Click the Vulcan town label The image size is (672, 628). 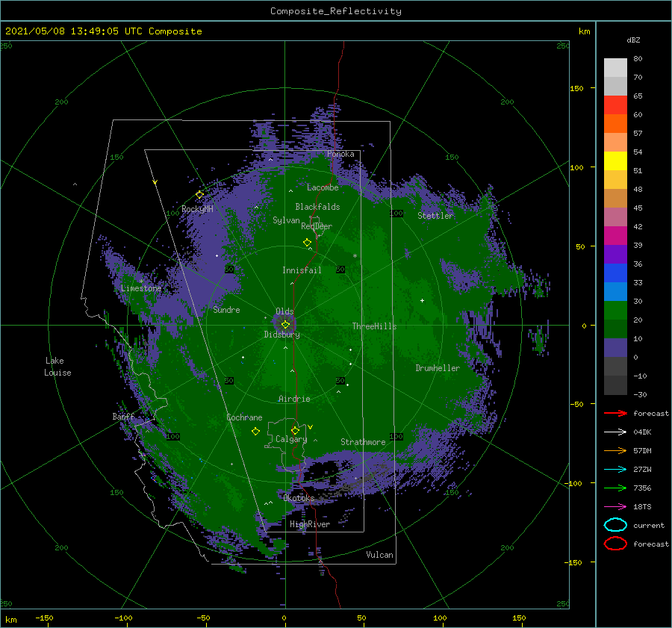click(x=379, y=555)
